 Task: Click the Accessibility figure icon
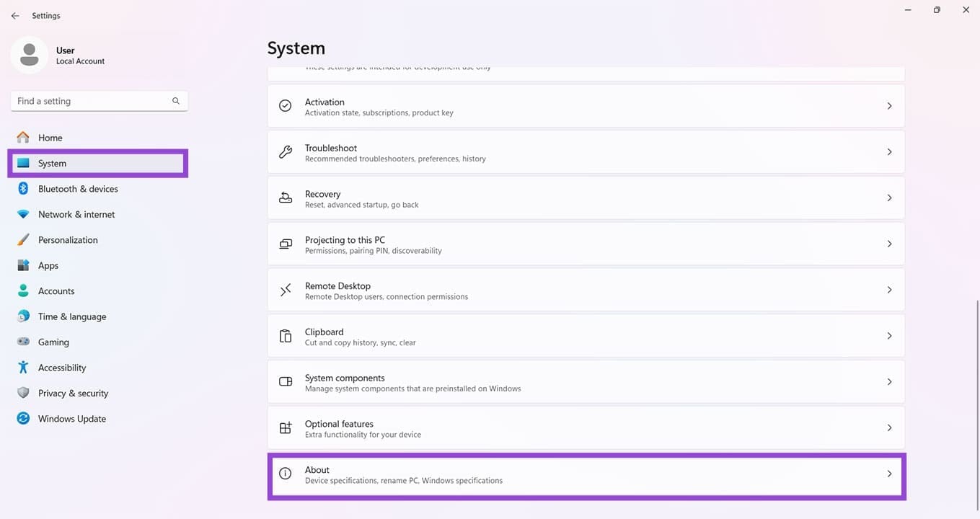[23, 368]
